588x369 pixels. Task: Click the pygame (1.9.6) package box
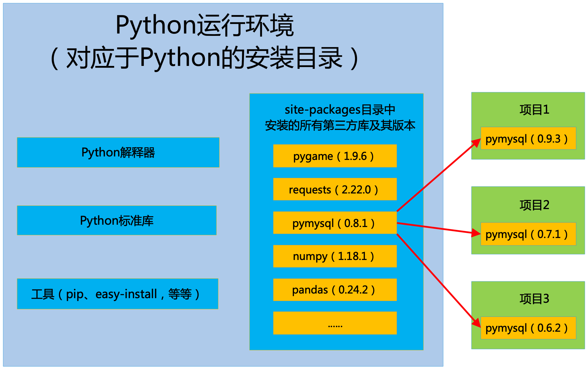click(335, 156)
